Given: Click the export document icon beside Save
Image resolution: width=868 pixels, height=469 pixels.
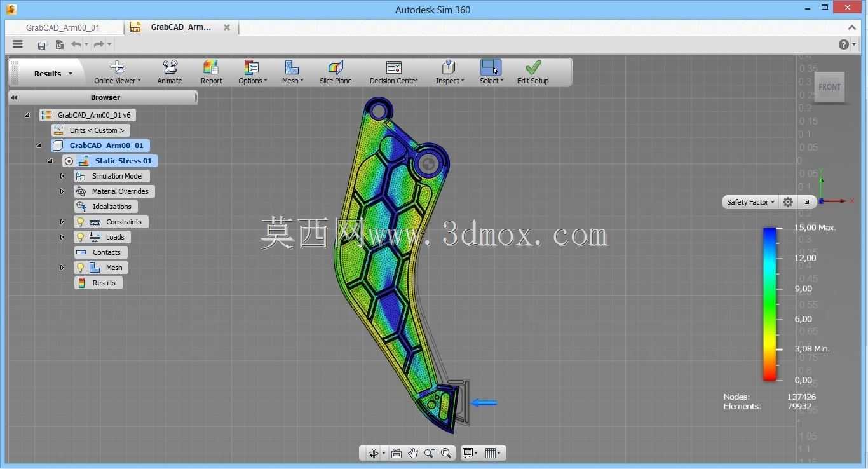Looking at the screenshot, I should [x=59, y=44].
